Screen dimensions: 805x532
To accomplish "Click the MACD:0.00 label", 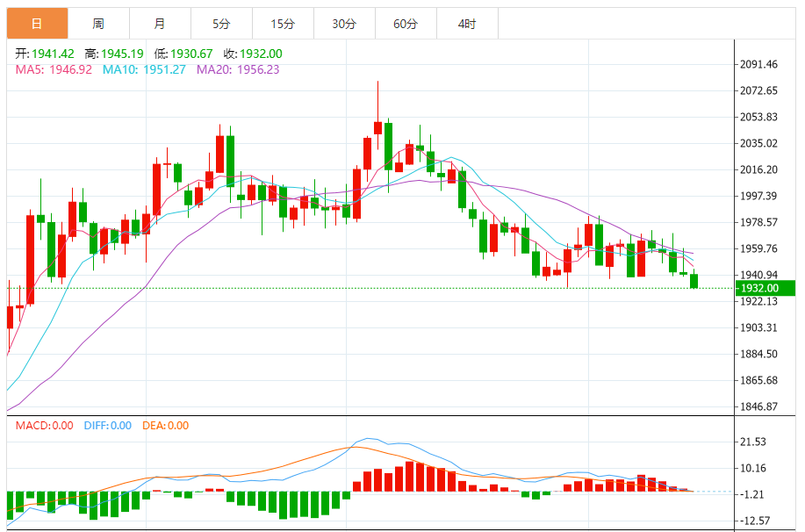I will coord(44,426).
